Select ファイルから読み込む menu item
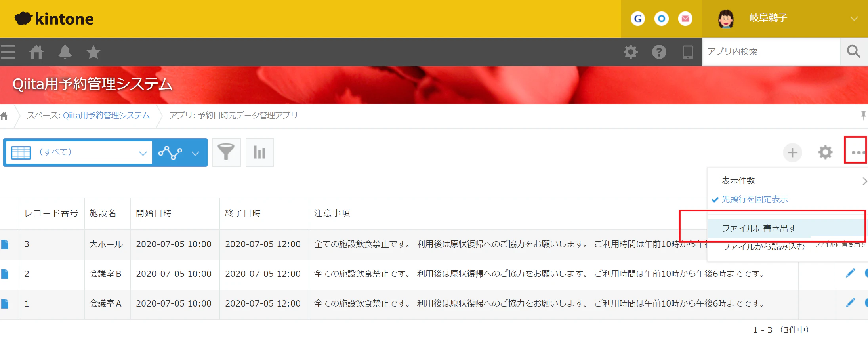The image size is (868, 341). tap(763, 247)
